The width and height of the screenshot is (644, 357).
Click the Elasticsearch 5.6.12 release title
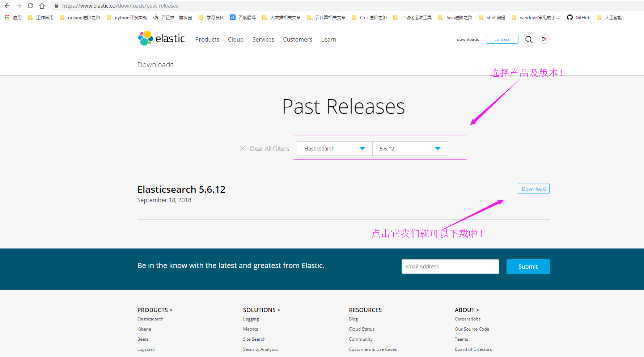pyautogui.click(x=181, y=190)
